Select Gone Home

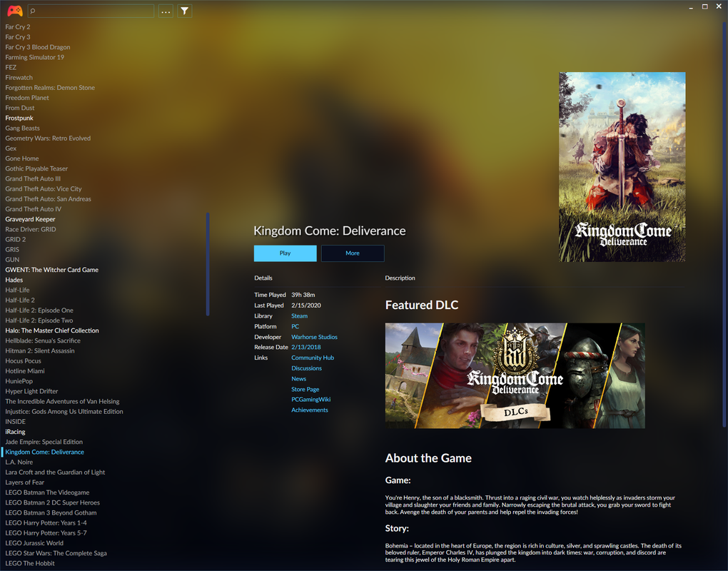pyautogui.click(x=22, y=158)
